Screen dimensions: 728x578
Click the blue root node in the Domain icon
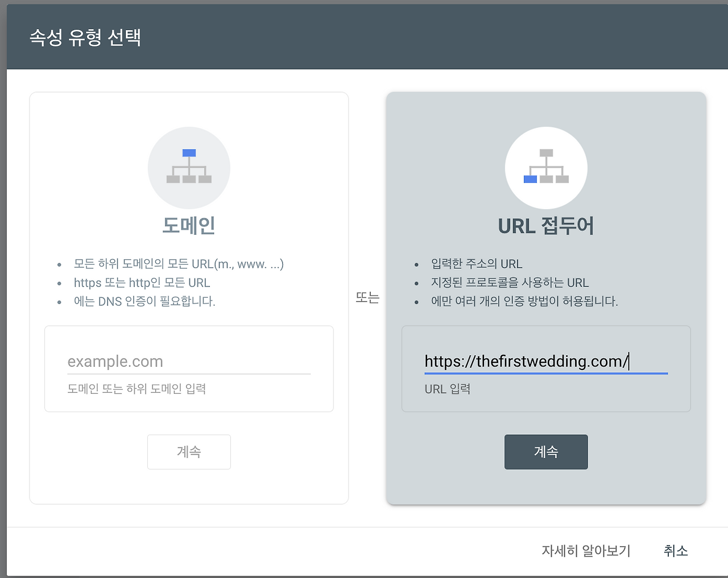pos(189,152)
